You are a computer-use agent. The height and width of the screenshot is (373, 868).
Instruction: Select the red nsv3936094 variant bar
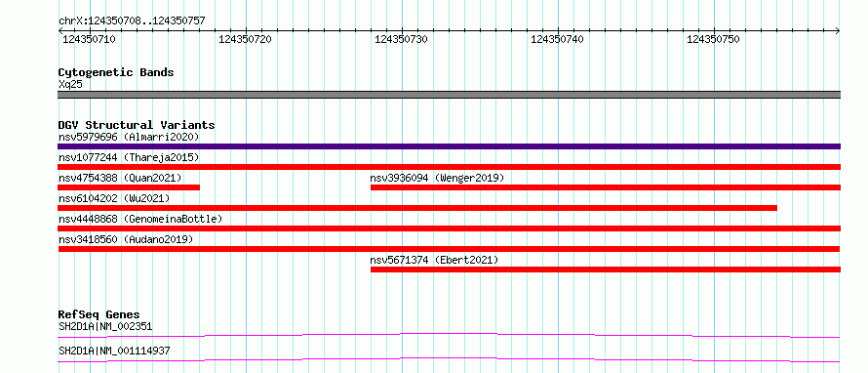(x=606, y=187)
